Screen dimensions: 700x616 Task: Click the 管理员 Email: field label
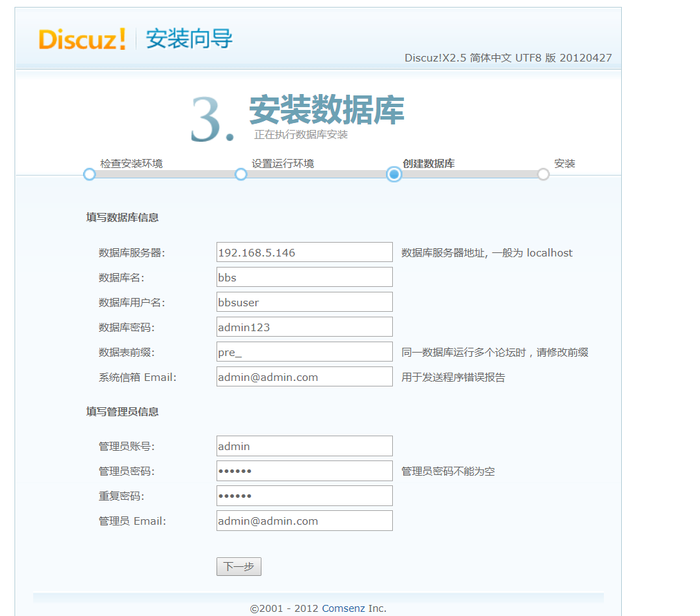(x=132, y=521)
